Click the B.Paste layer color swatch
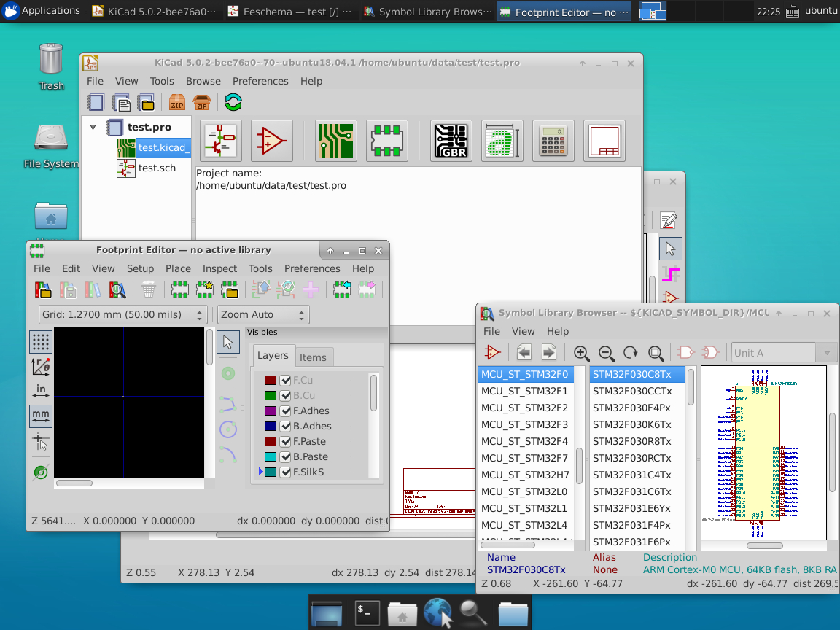The width and height of the screenshot is (840, 630). tap(271, 457)
